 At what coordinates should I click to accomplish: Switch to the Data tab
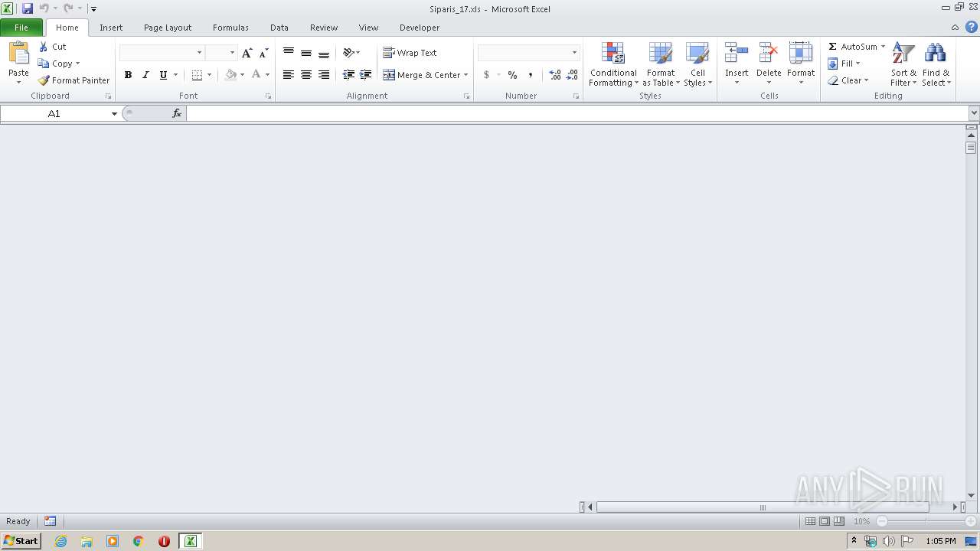(279, 28)
